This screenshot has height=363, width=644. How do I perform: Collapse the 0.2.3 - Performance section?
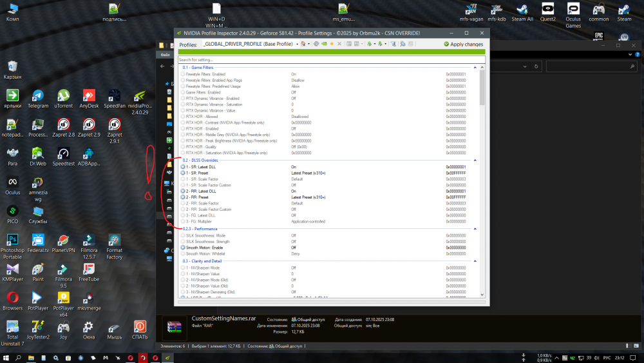(x=475, y=229)
